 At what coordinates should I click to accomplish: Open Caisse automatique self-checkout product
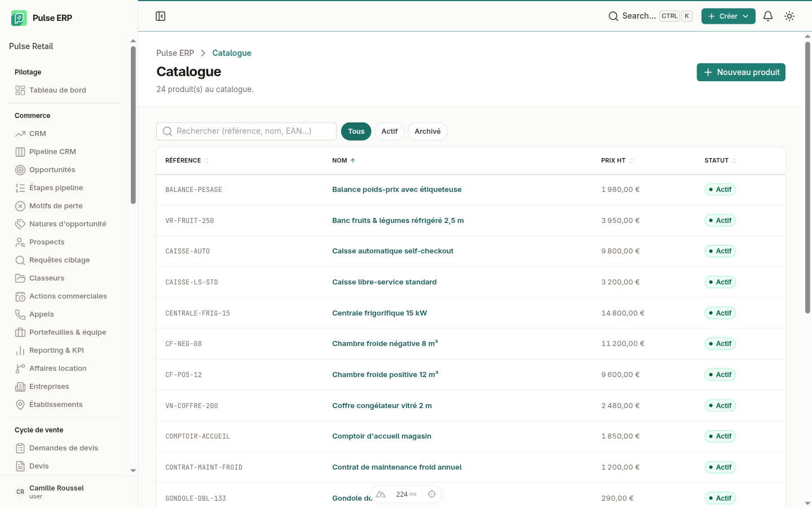tap(393, 251)
